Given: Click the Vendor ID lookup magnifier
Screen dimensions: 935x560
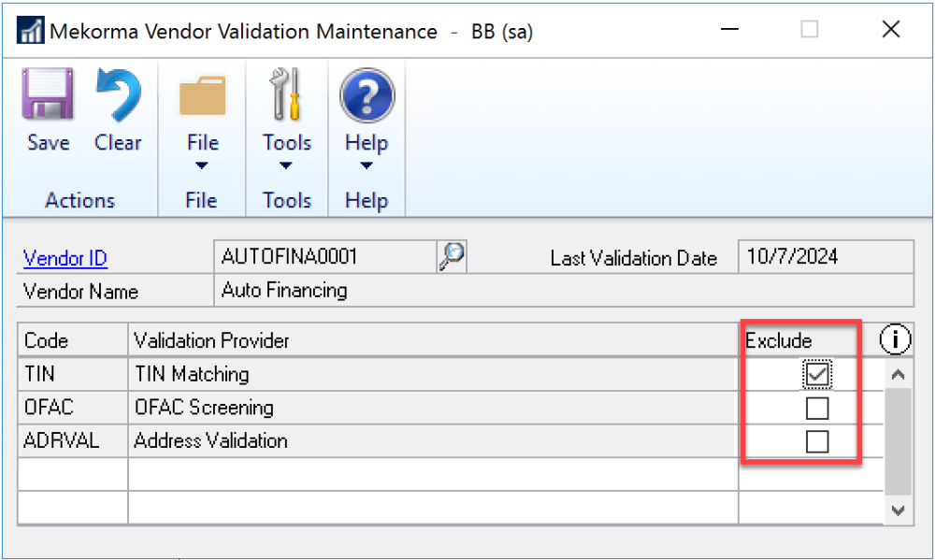Looking at the screenshot, I should click(x=453, y=256).
